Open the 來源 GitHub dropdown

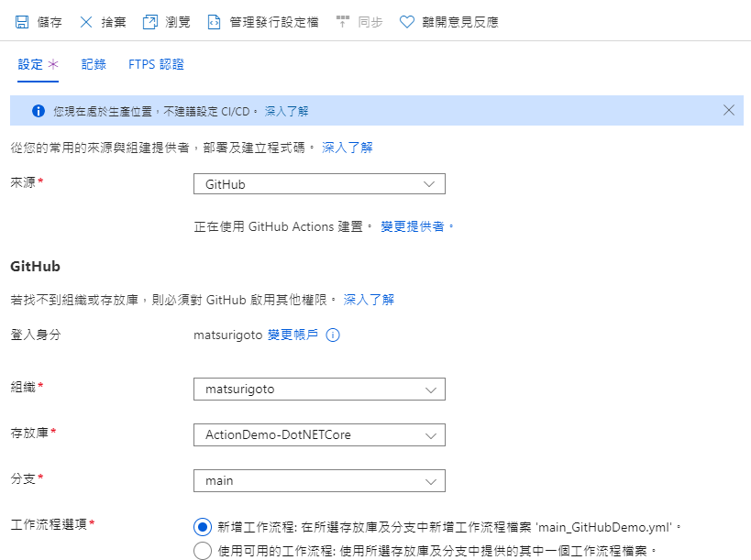coord(319,184)
